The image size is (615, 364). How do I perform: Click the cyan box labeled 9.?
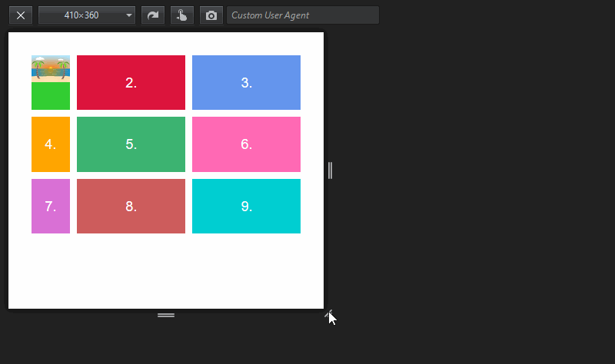246,206
